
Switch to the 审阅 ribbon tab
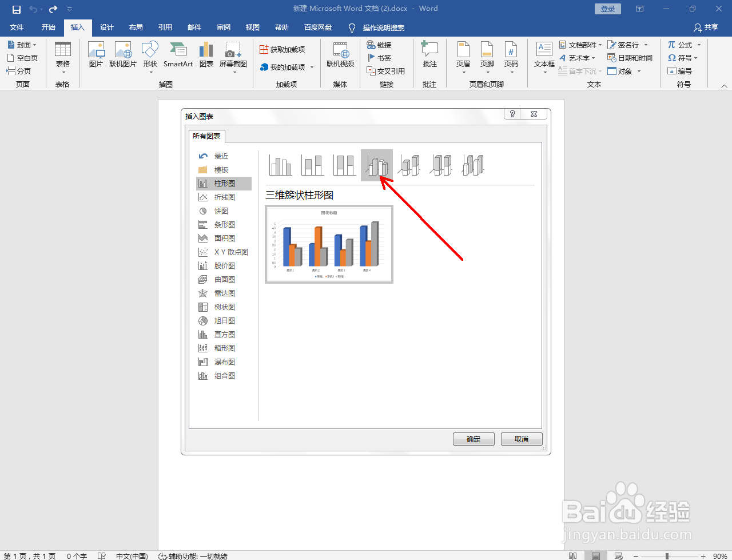point(223,27)
